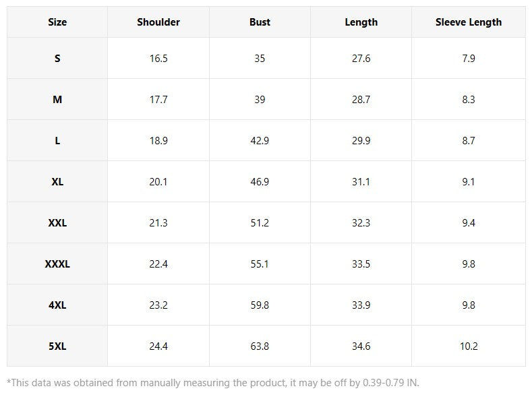The width and height of the screenshot is (532, 397).
Task: Click the 31.1 length value cell
Action: [x=361, y=182]
